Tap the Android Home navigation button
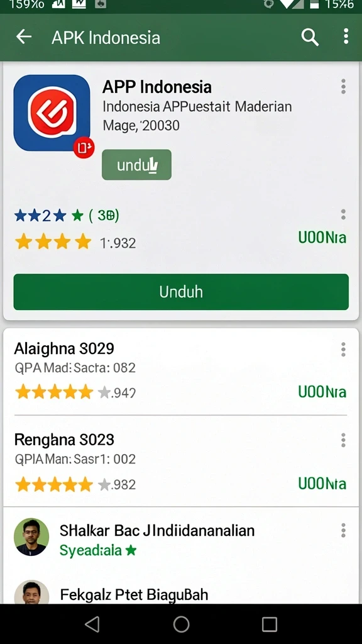 181,625
